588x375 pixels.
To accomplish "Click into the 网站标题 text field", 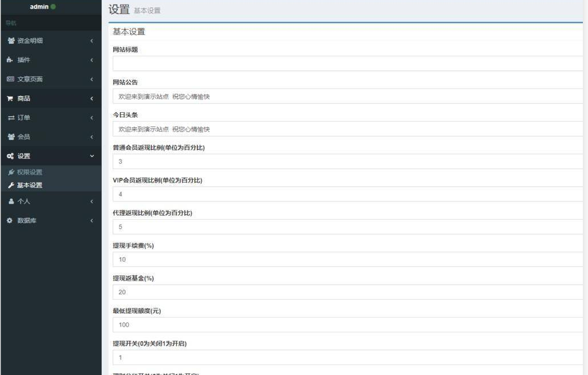I will tap(348, 64).
